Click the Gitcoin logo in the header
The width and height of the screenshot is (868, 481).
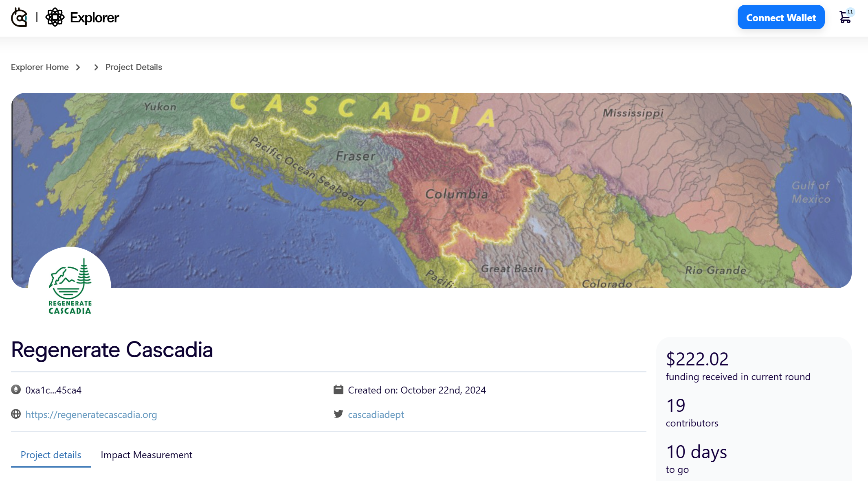(x=20, y=17)
